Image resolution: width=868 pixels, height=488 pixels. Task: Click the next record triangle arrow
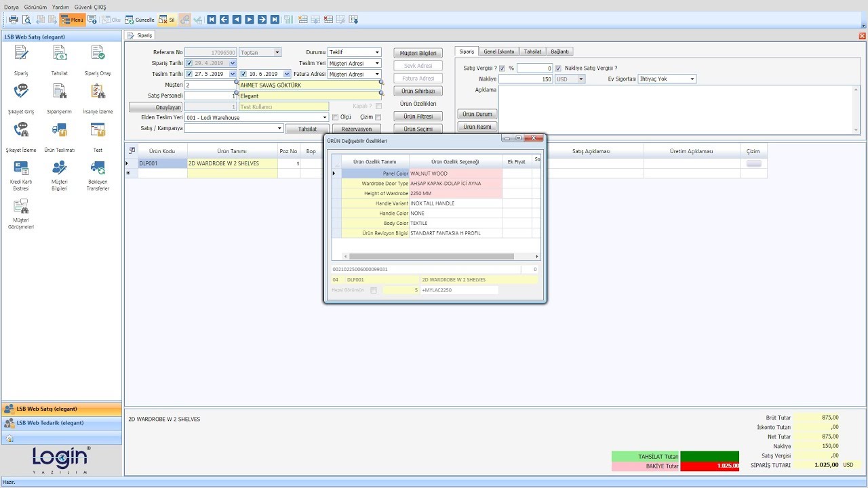(x=250, y=20)
